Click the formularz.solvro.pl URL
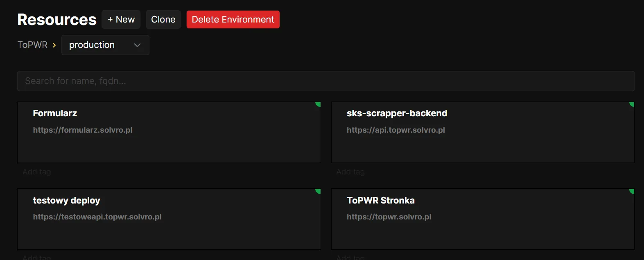 (83, 130)
